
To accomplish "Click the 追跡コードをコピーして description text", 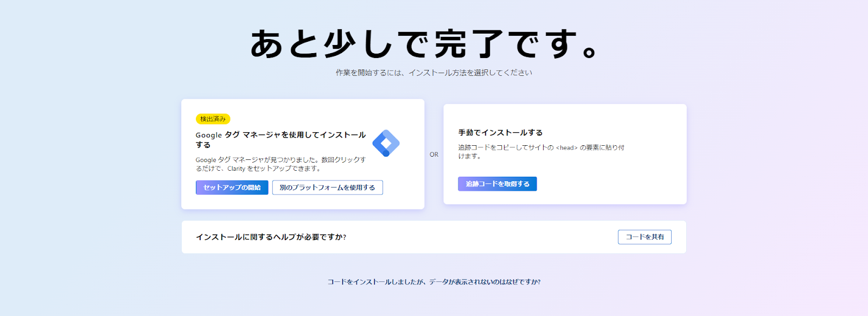I will 541,152.
